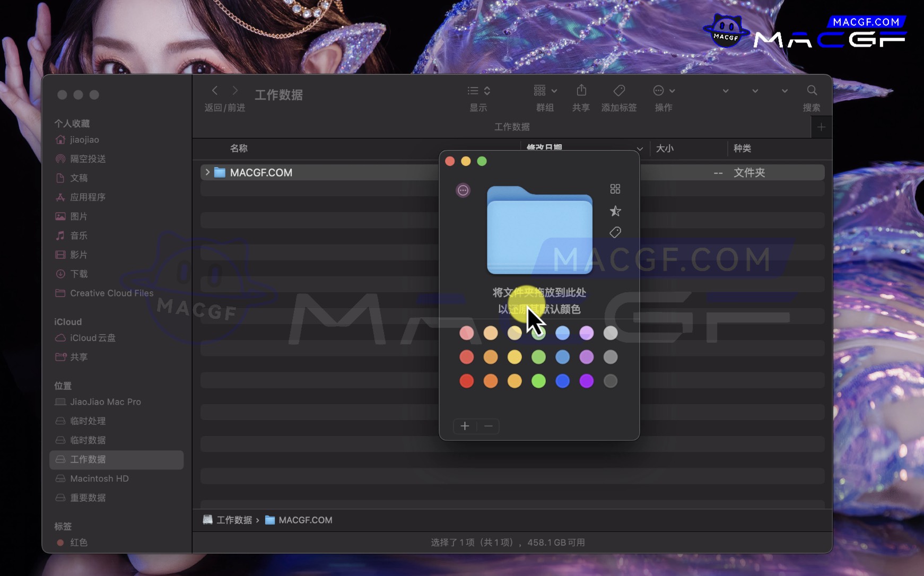The height and width of the screenshot is (576, 924).
Task: Open the Group by dropdown
Action: tap(545, 91)
